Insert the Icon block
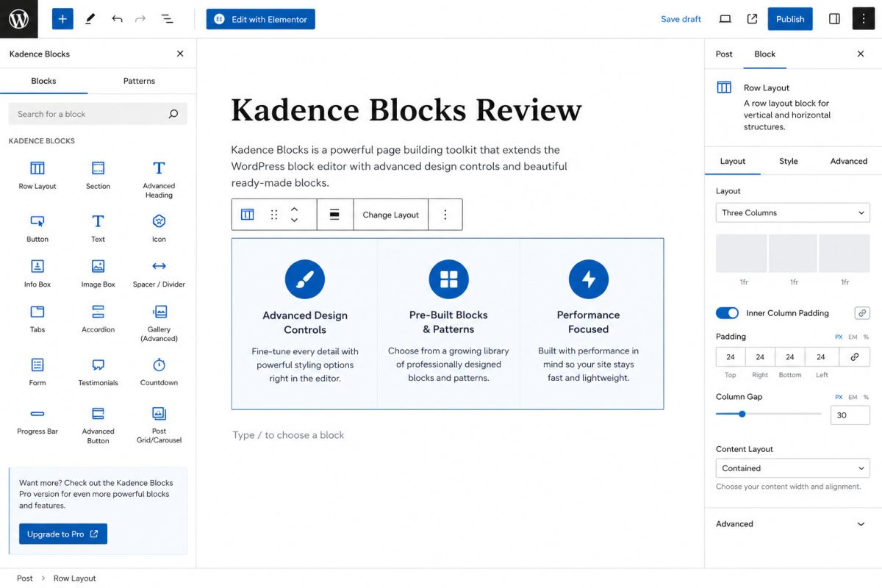This screenshot has height=588, width=882. coord(159,229)
